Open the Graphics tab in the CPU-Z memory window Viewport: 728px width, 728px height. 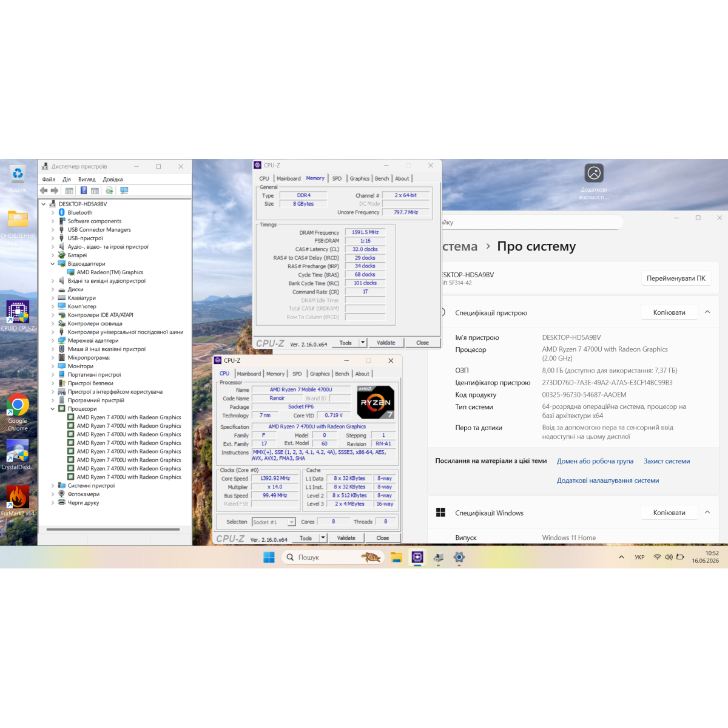(x=360, y=178)
